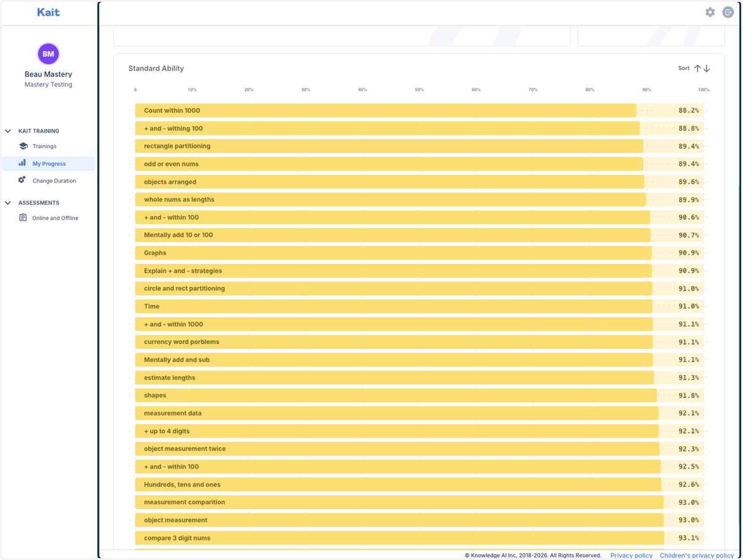The width and height of the screenshot is (743, 560).
Task: Click the + and - within 1000 bar
Action: (x=394, y=324)
